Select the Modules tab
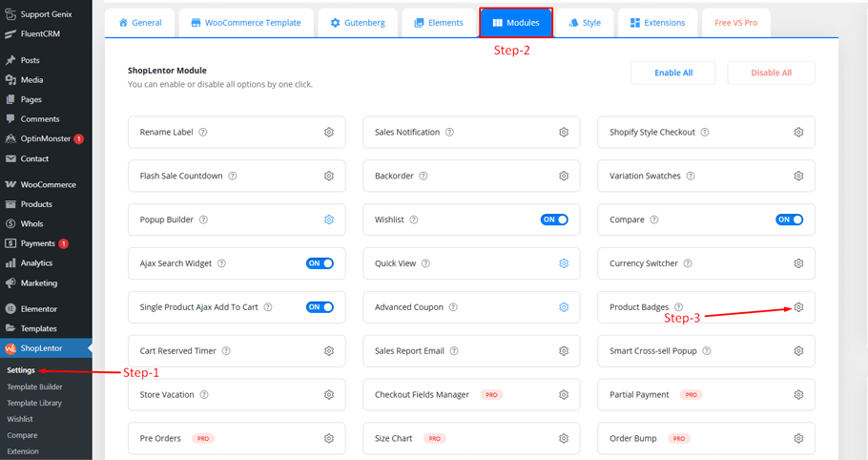The width and height of the screenshot is (868, 460). 516,23
